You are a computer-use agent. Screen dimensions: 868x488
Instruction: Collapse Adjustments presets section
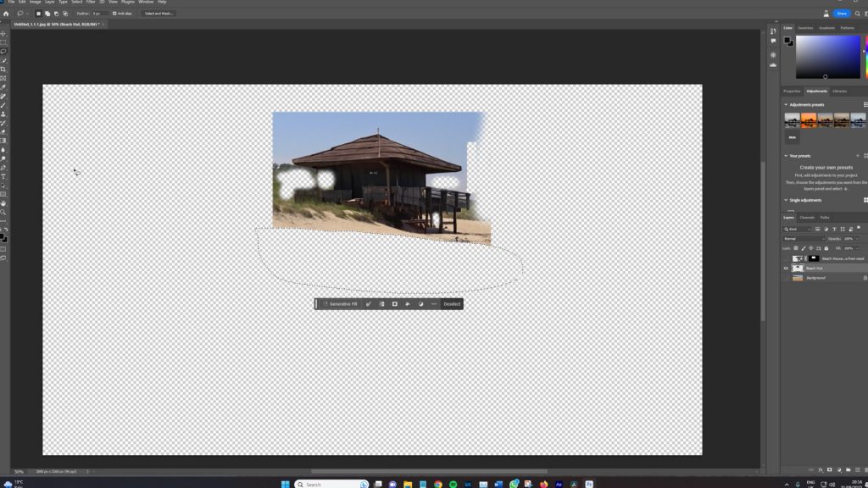click(786, 104)
